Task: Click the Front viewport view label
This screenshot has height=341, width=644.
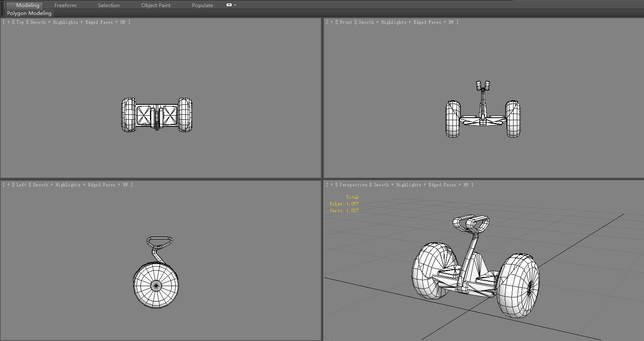Action: coord(346,22)
